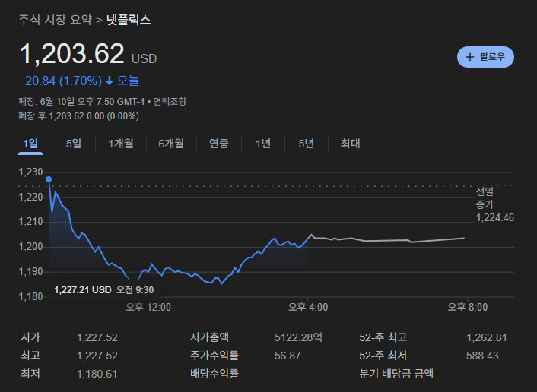Click the 시가총액 value 5122.28억
The width and height of the screenshot is (537, 392).
click(x=298, y=337)
